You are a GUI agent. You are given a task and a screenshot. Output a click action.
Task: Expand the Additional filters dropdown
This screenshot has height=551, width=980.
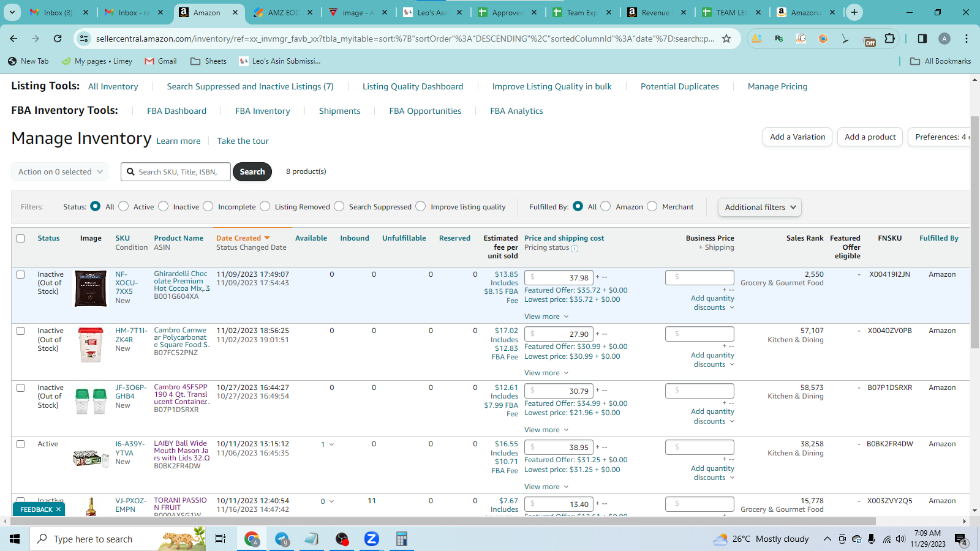(759, 208)
